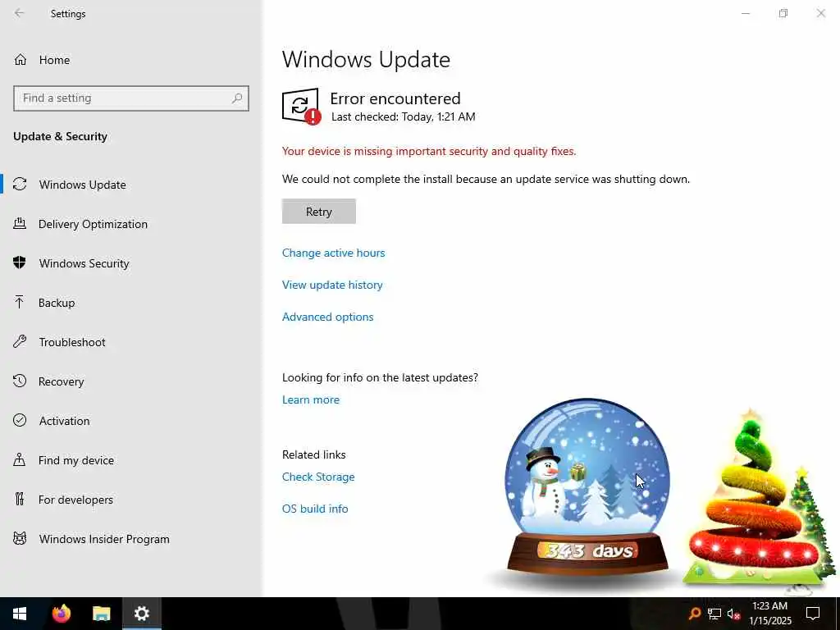Click the Home icon in sidebar
Image resolution: width=840 pixels, height=630 pixels.
[21, 59]
